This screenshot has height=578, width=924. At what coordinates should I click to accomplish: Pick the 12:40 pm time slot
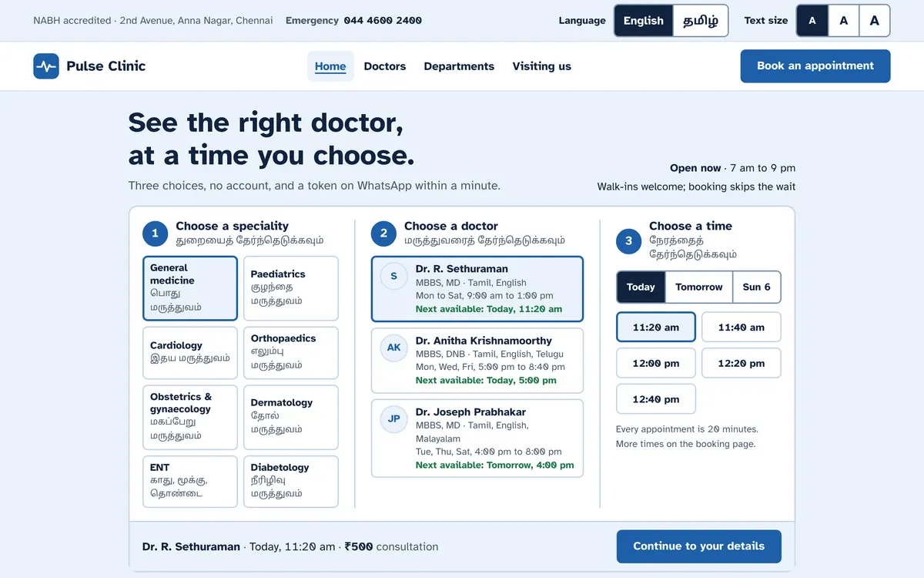click(x=656, y=399)
